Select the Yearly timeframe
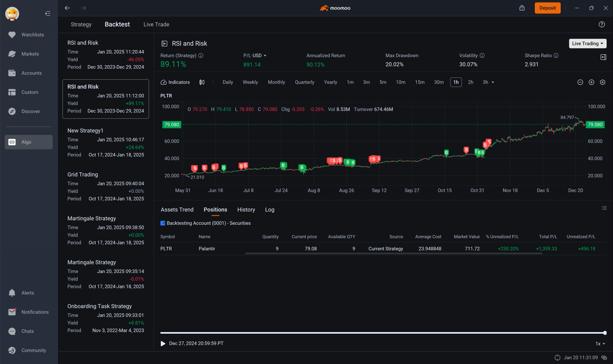Image resolution: width=613 pixels, height=364 pixels. point(330,82)
